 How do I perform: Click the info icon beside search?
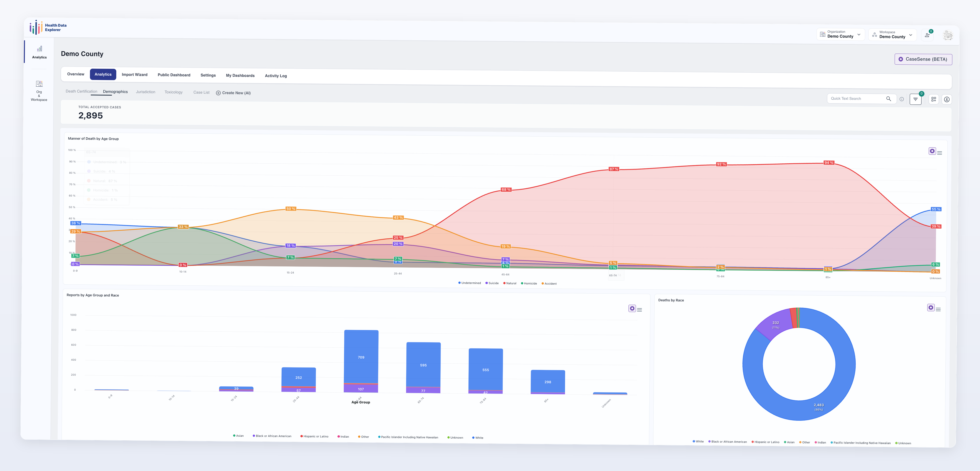[902, 99]
